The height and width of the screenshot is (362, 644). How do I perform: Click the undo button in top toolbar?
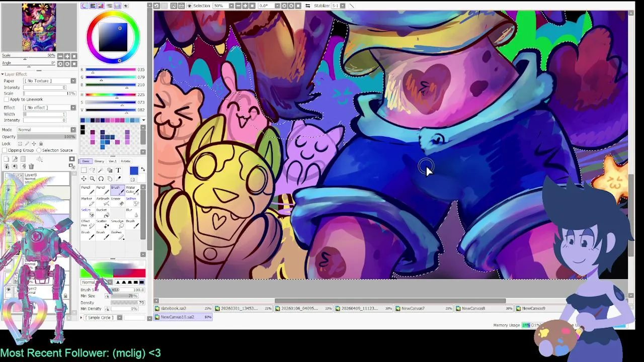(156, 6)
